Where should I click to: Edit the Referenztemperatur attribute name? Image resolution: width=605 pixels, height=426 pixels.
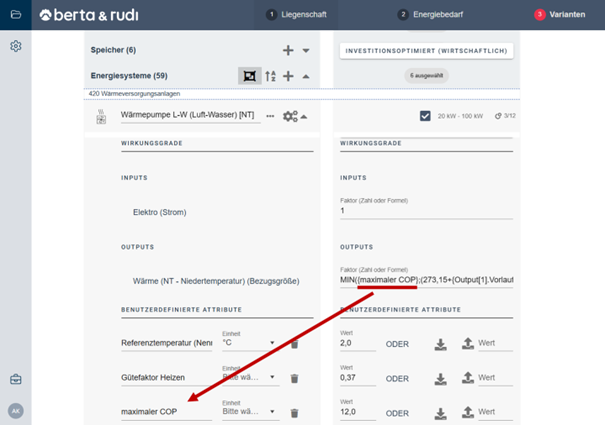click(x=167, y=343)
